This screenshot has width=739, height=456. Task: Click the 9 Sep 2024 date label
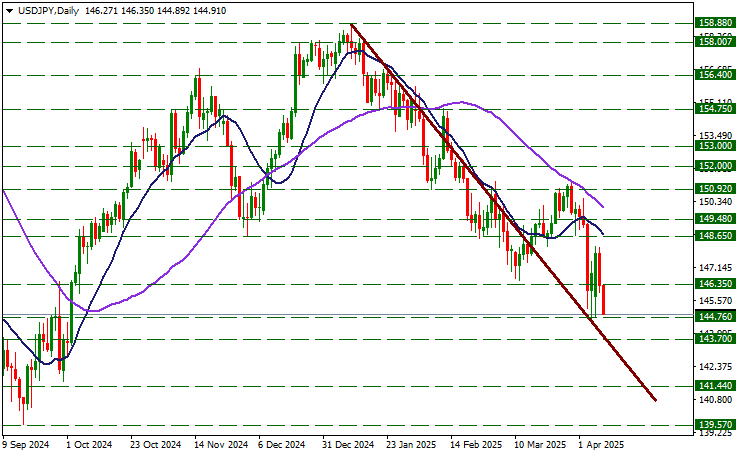[x=26, y=445]
